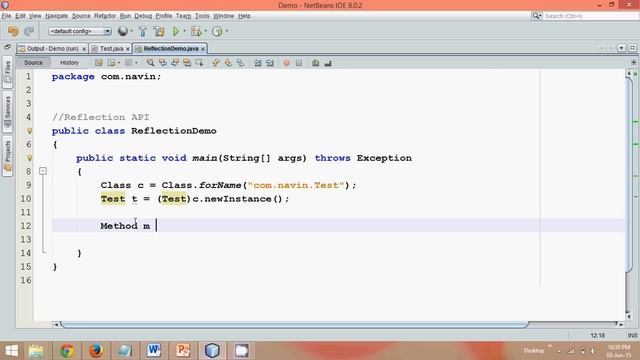The height and width of the screenshot is (360, 640).
Task: Open the Files side panel
Action: [x=7, y=73]
